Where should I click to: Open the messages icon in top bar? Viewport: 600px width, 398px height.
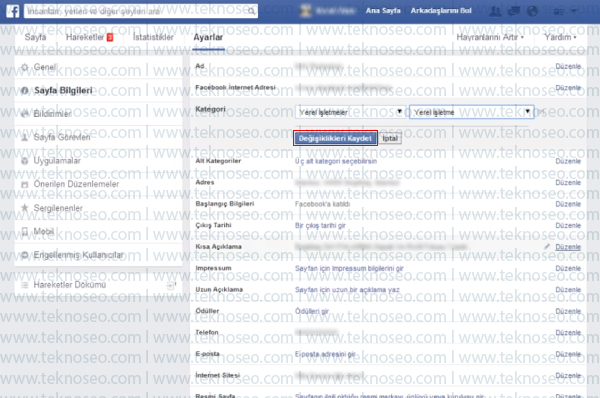[x=514, y=11]
